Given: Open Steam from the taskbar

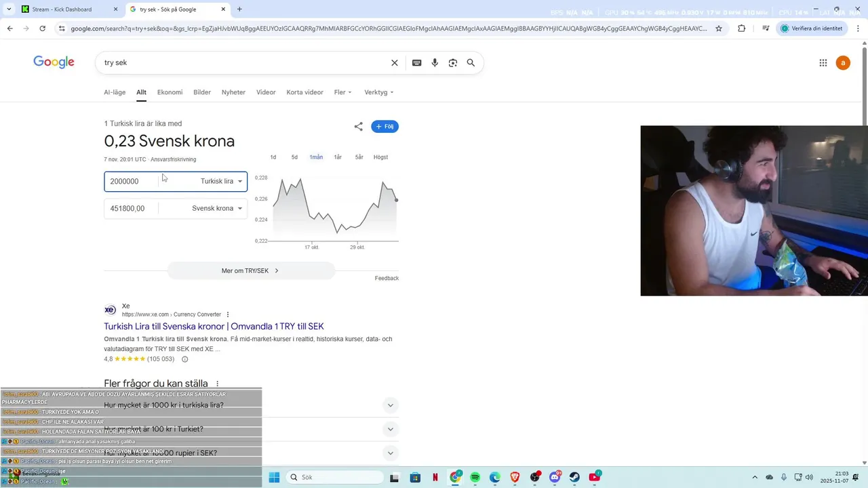Looking at the screenshot, I should (x=574, y=477).
